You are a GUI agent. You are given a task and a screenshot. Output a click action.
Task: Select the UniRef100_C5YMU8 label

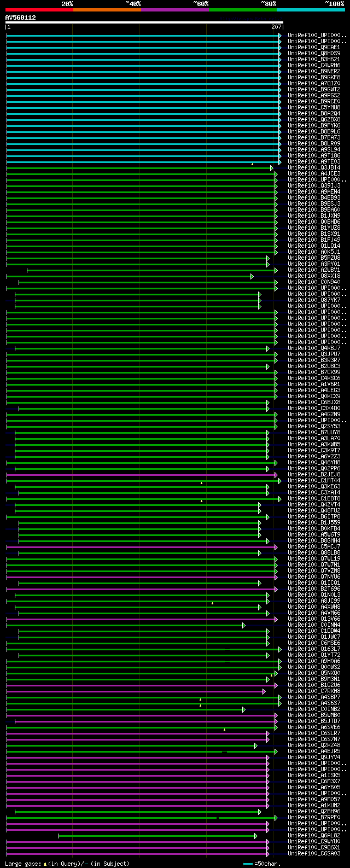tap(314, 108)
